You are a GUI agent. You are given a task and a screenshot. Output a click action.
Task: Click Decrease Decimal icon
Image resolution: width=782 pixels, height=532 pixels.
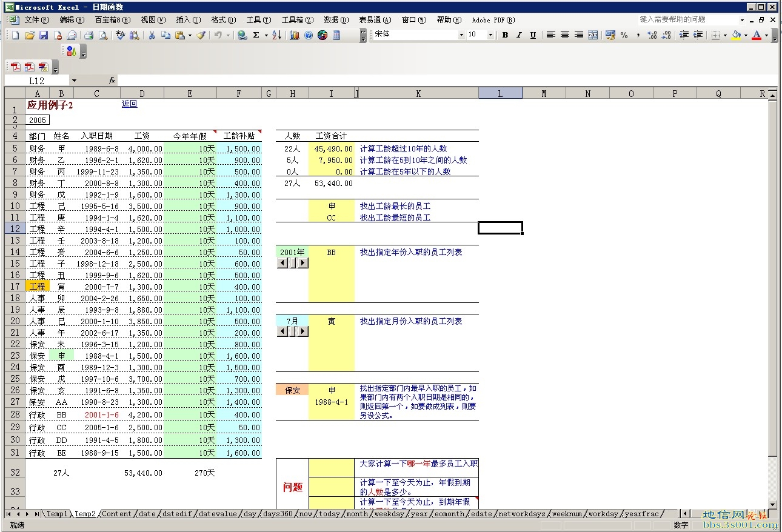coord(666,35)
